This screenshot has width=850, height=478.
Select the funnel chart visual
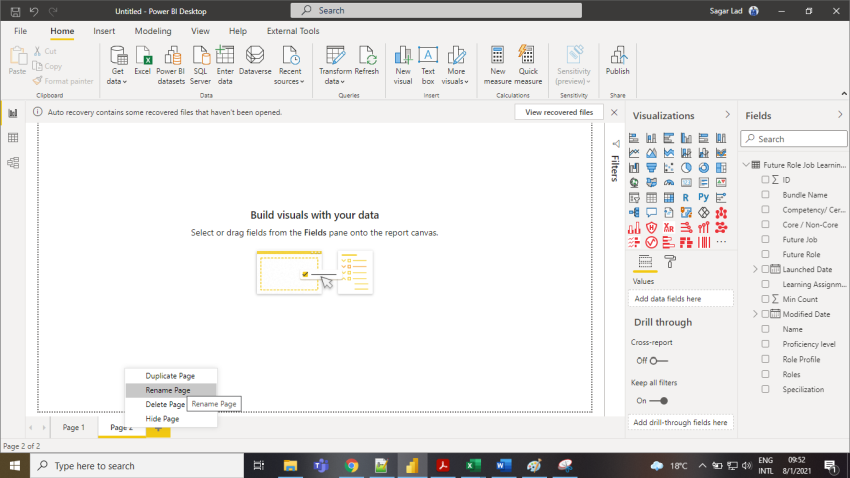click(x=652, y=168)
